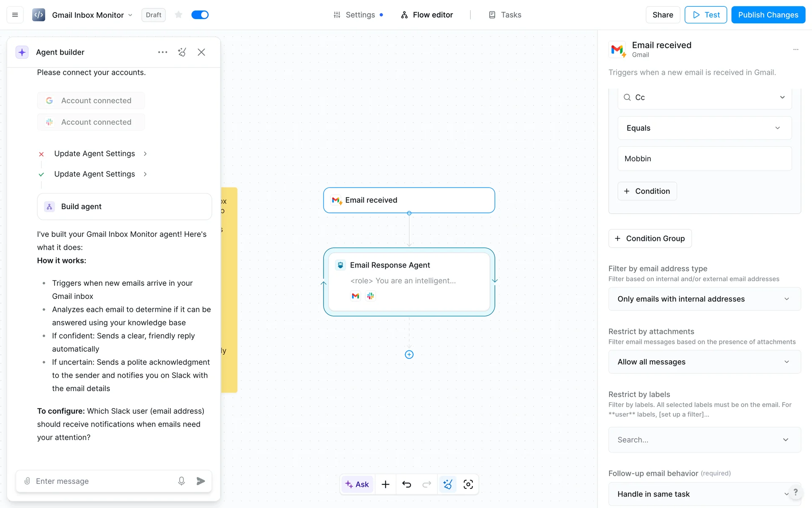Click the undo arrow in bottom toolbar
This screenshot has width=812, height=508.
click(406, 484)
